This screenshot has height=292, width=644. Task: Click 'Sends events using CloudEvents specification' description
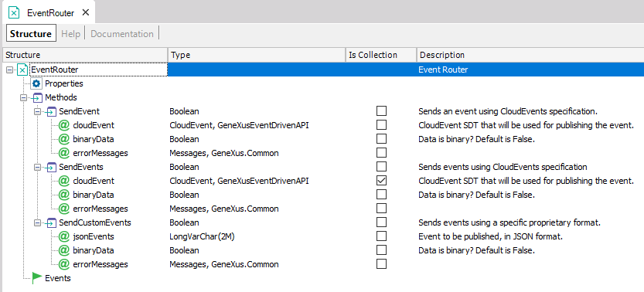click(x=503, y=168)
